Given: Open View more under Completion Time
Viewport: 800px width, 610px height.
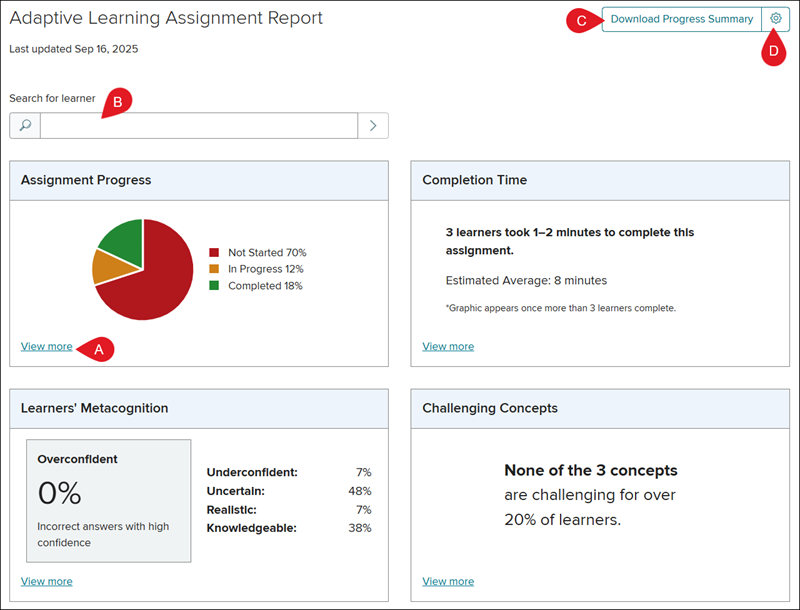Looking at the screenshot, I should (x=448, y=346).
